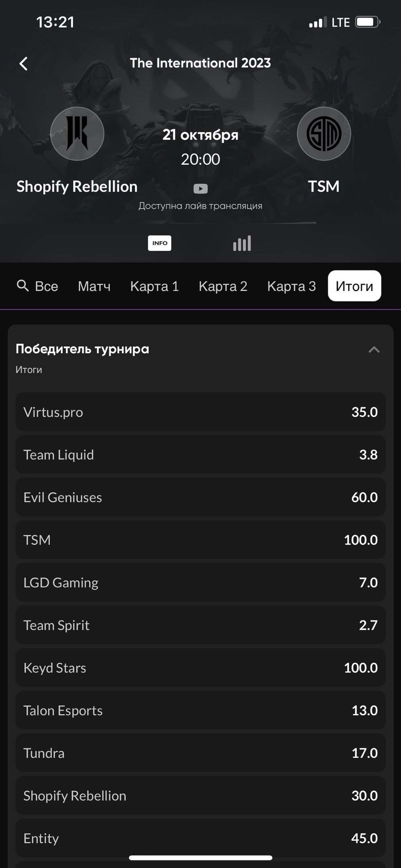Screen dimensions: 401x868
Task: Select Team Liquid odds 3.8
Action: [200, 455]
